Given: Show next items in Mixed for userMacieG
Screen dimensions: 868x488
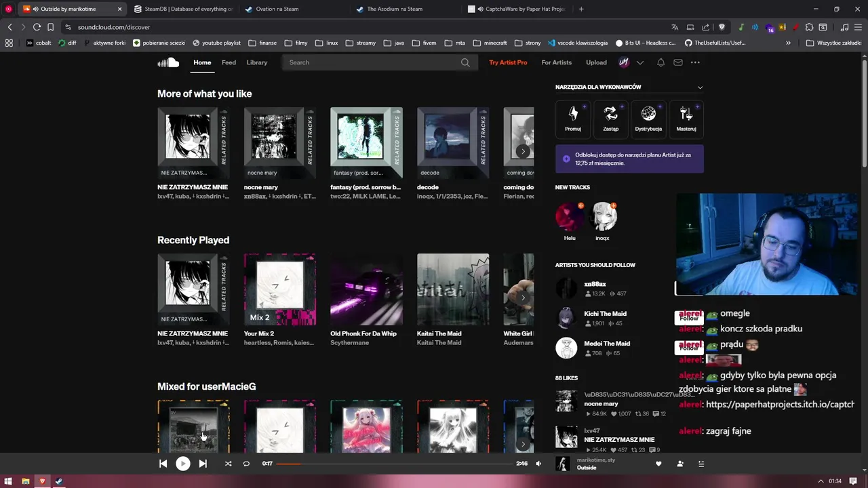Looking at the screenshot, I should (523, 444).
